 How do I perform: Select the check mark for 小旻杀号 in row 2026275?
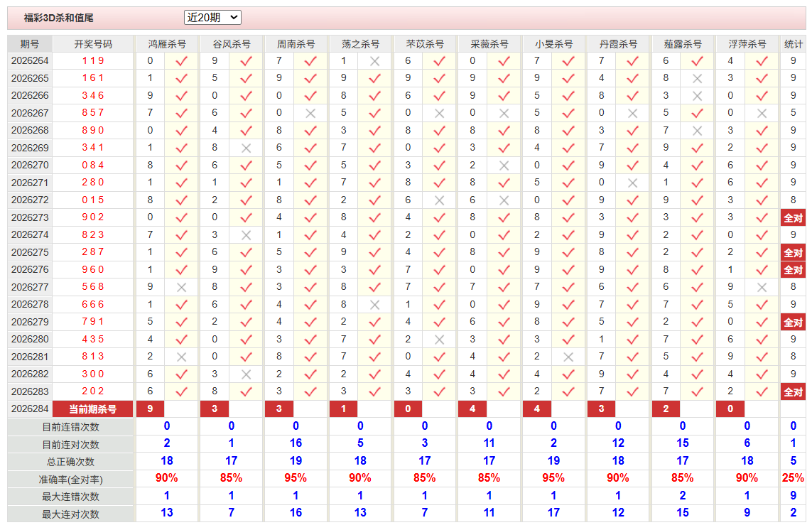(x=568, y=253)
